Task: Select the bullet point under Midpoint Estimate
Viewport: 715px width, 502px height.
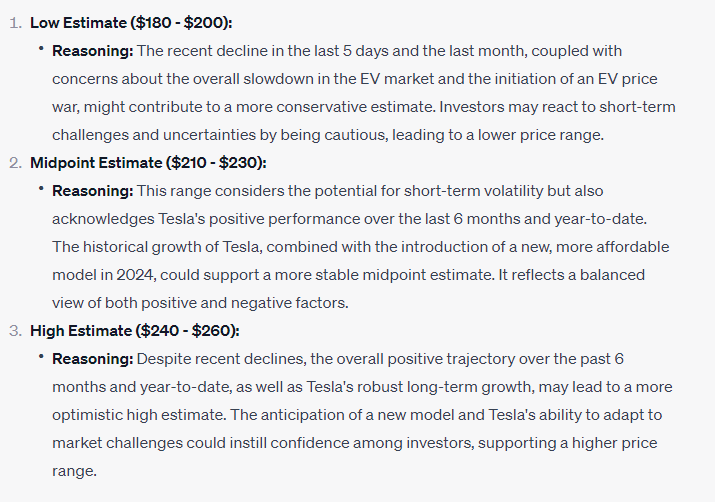Action: [x=40, y=190]
